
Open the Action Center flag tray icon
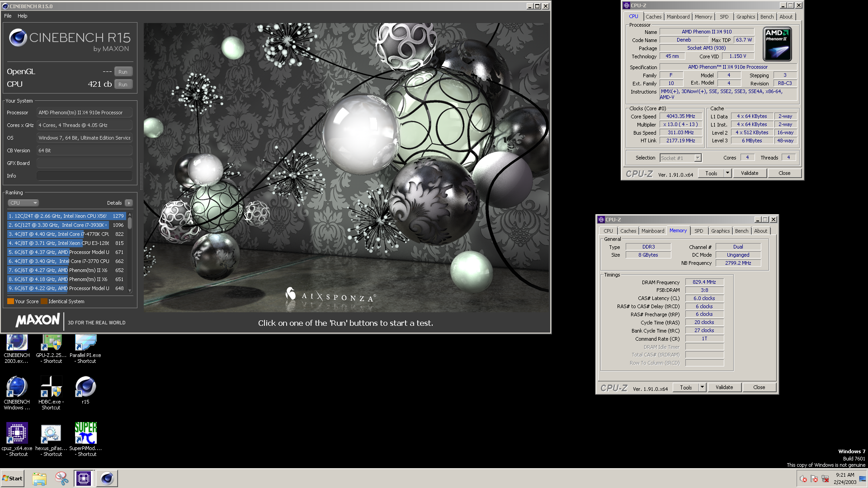click(814, 479)
